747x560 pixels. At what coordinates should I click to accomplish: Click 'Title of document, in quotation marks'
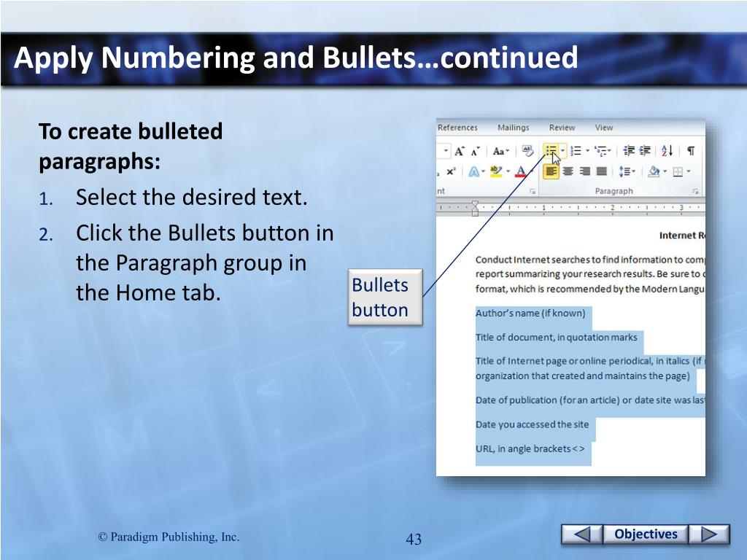[556, 338]
